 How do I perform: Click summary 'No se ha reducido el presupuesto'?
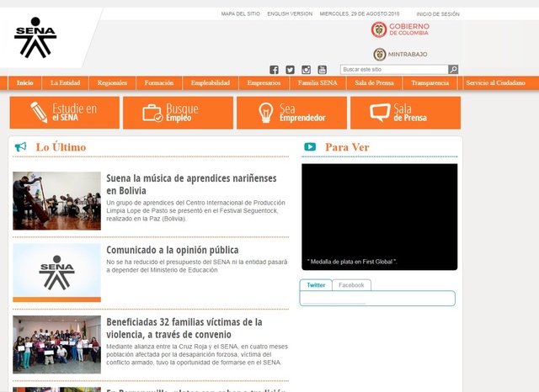(x=196, y=266)
